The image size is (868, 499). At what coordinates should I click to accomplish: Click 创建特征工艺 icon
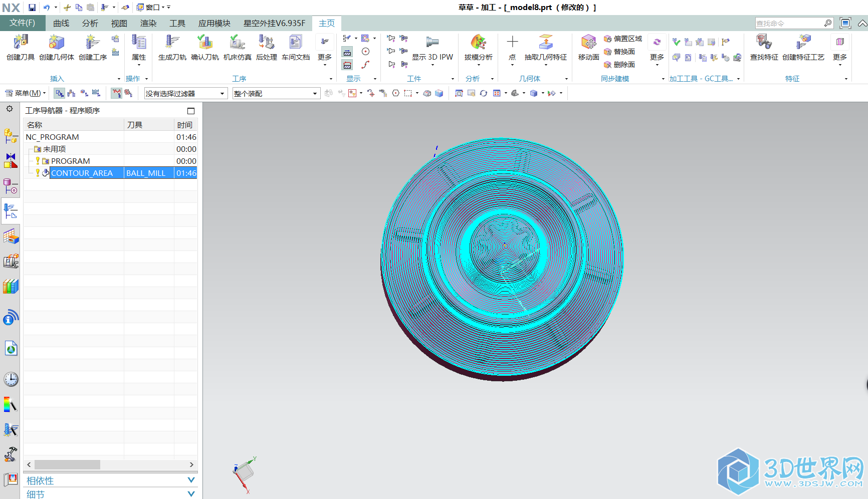click(803, 48)
